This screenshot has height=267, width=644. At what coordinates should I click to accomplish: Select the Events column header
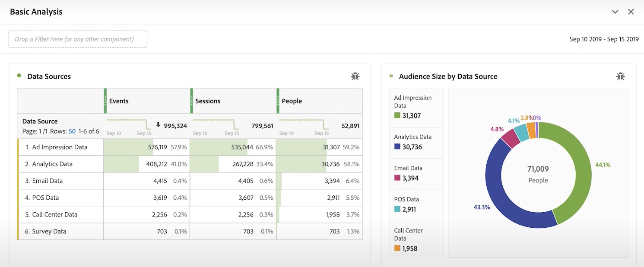(x=119, y=101)
